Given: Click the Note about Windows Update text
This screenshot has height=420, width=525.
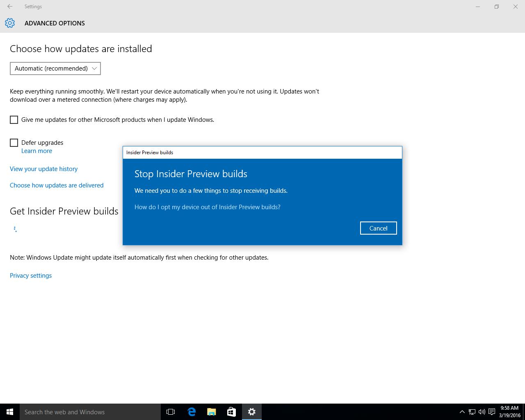Looking at the screenshot, I should click(139, 258).
